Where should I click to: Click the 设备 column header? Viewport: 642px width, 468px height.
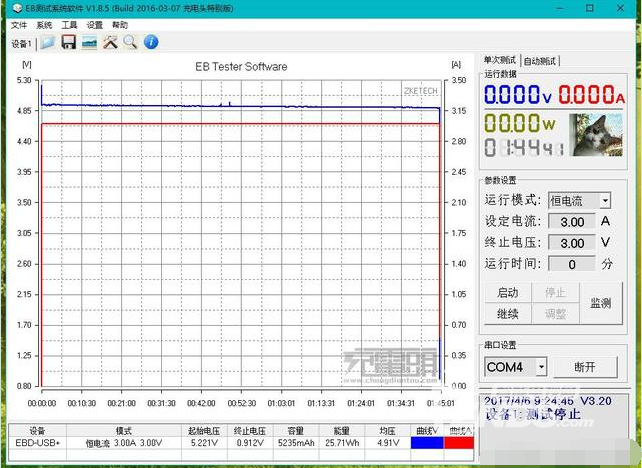coord(37,431)
